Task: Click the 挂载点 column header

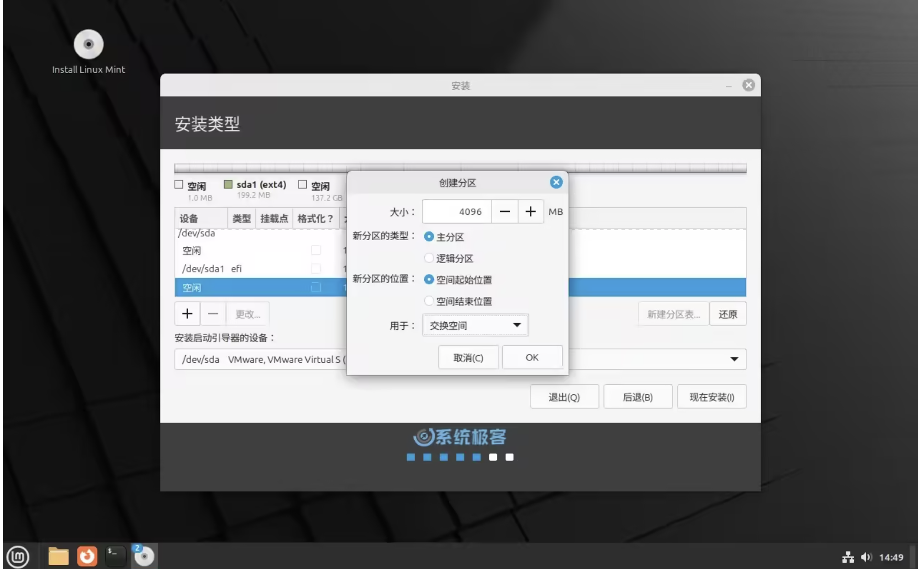Action: (x=274, y=219)
